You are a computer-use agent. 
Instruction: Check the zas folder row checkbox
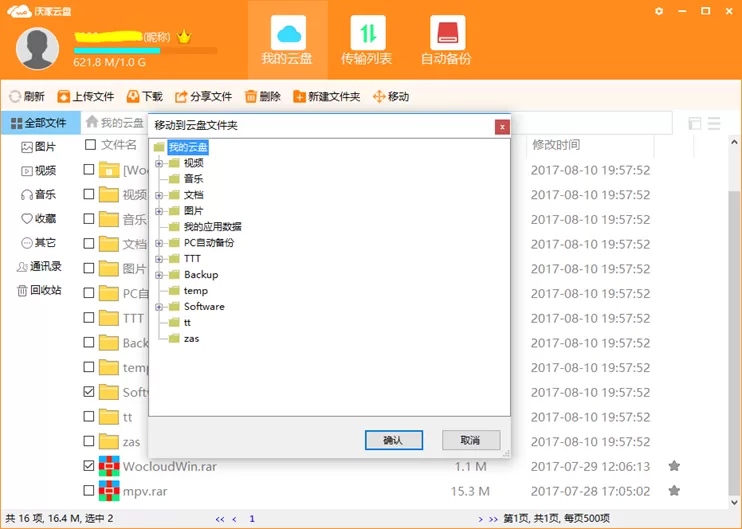click(88, 441)
